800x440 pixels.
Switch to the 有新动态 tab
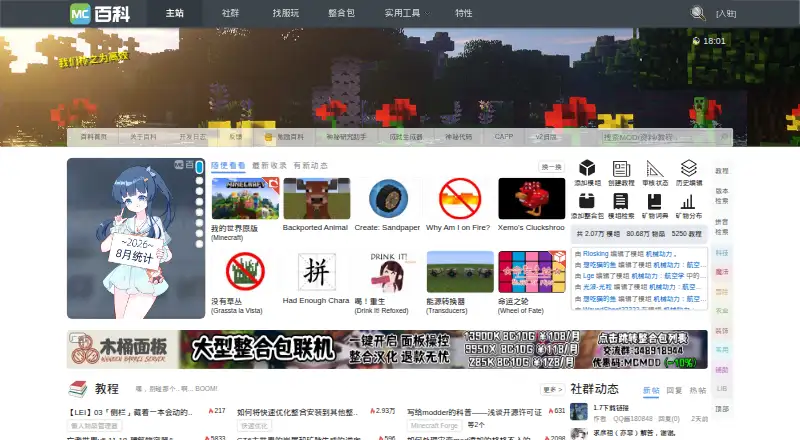click(x=310, y=166)
